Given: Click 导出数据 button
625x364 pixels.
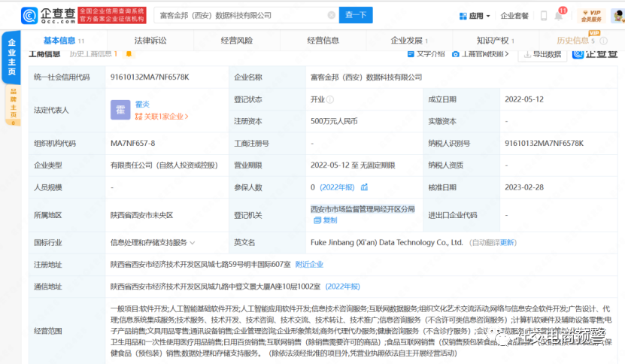Looking at the screenshot, I should (x=542, y=54).
